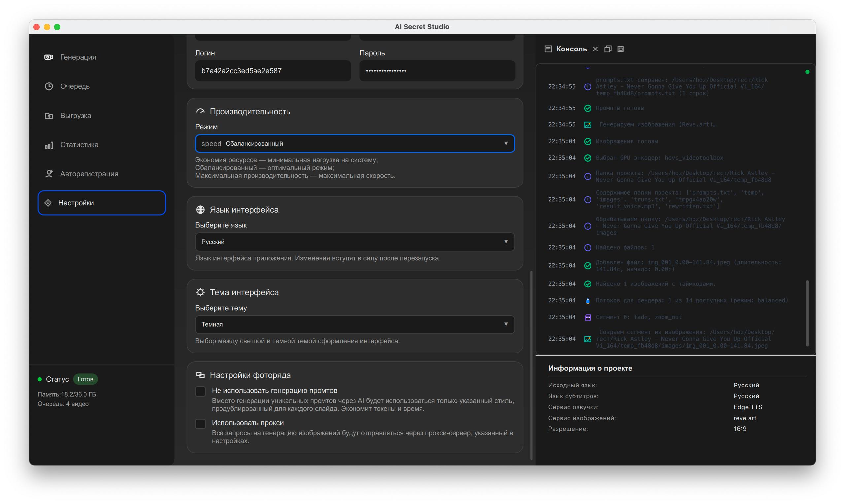
Task: Click the Генерация camera icon in sidebar
Action: [49, 57]
